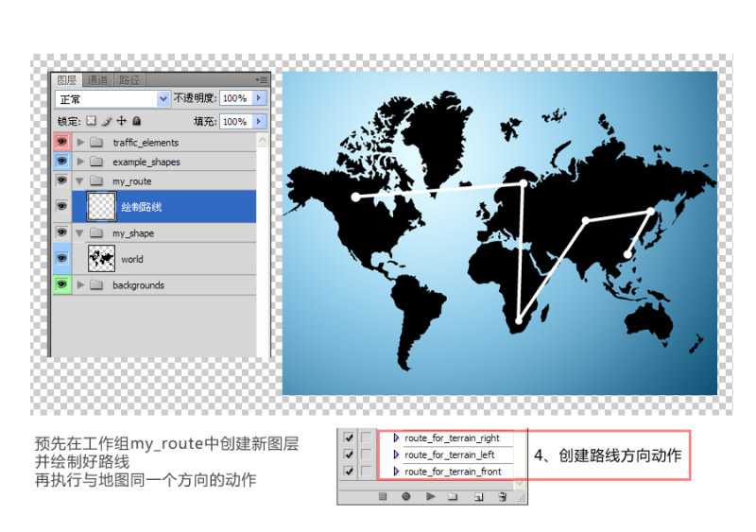Uncheck route_for_terrain_right action checkbox
The image size is (756, 532).
point(349,438)
